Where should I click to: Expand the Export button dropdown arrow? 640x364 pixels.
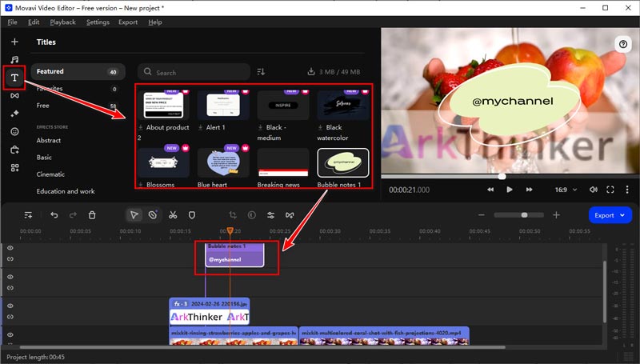(x=622, y=215)
